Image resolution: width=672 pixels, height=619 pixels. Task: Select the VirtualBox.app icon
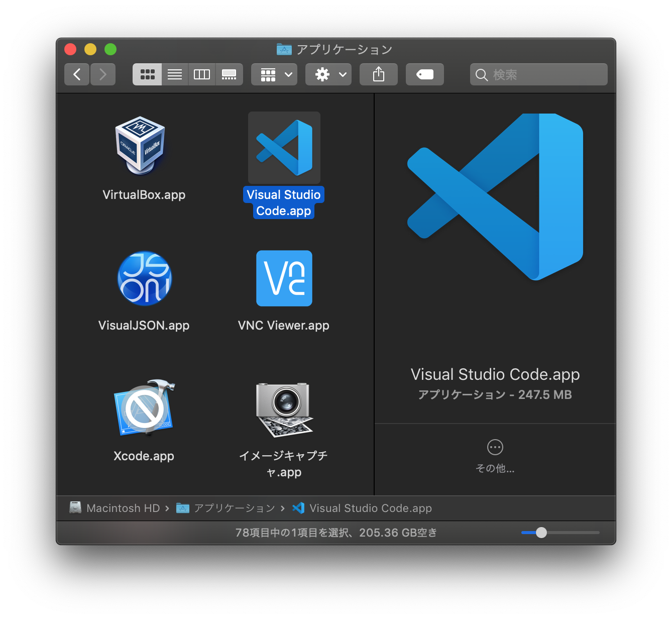tap(141, 146)
